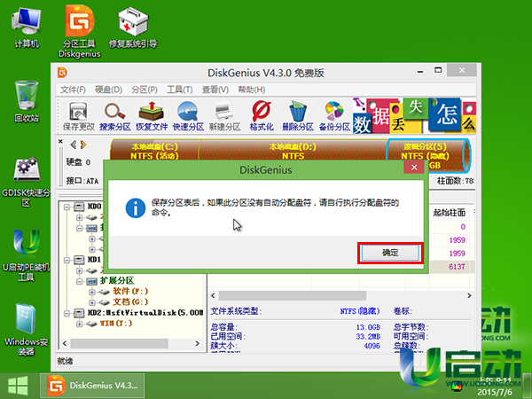532x399 pixels.
Task: Click NTFS(隐藏) file system value
Action: (360, 311)
